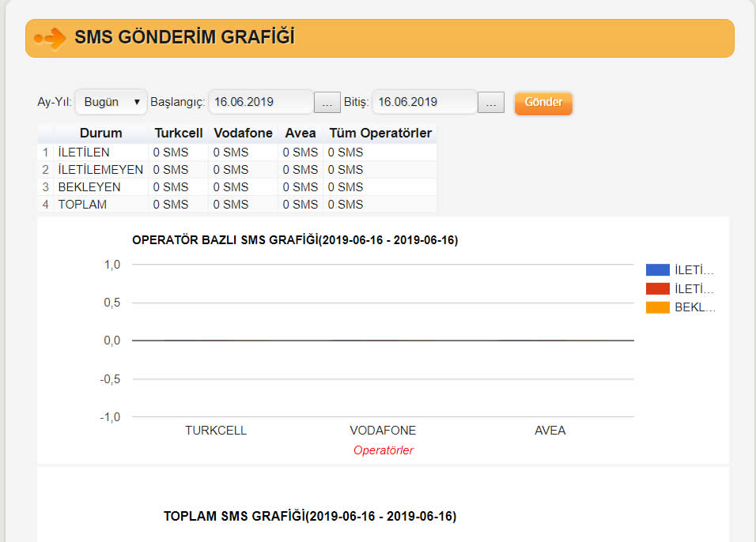Click the orange BEKL... legend swatch
The width and height of the screenshot is (756, 542).
[x=657, y=308]
